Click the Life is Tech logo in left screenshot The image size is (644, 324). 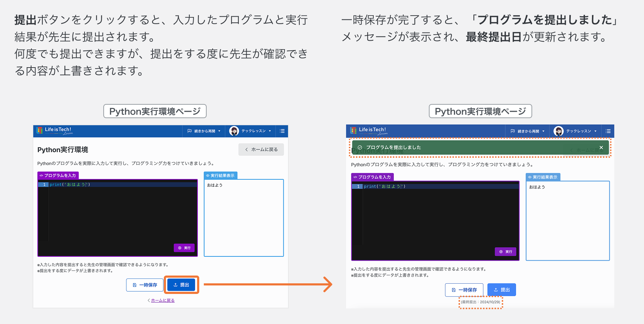(54, 131)
